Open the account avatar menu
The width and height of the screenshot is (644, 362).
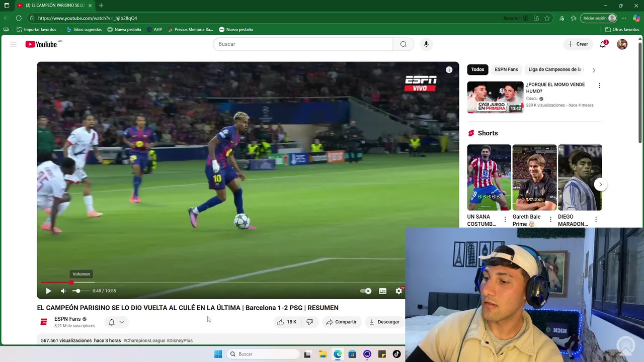click(x=622, y=44)
